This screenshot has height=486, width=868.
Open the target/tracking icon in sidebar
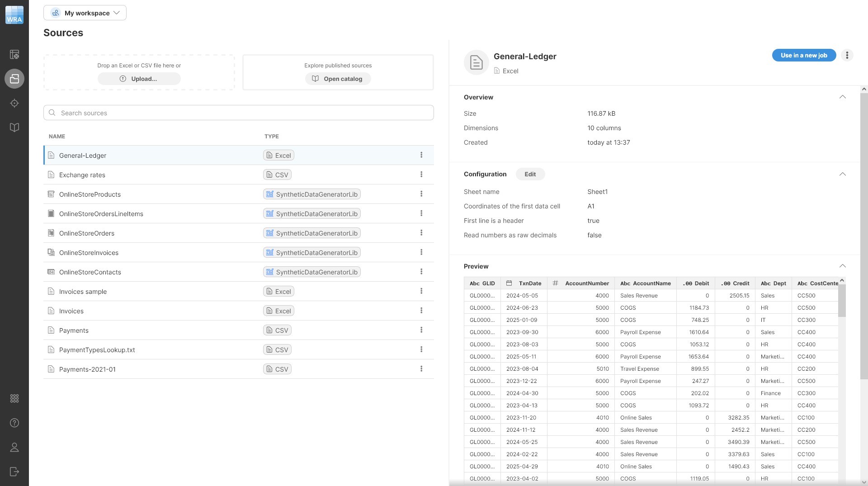[x=14, y=103]
